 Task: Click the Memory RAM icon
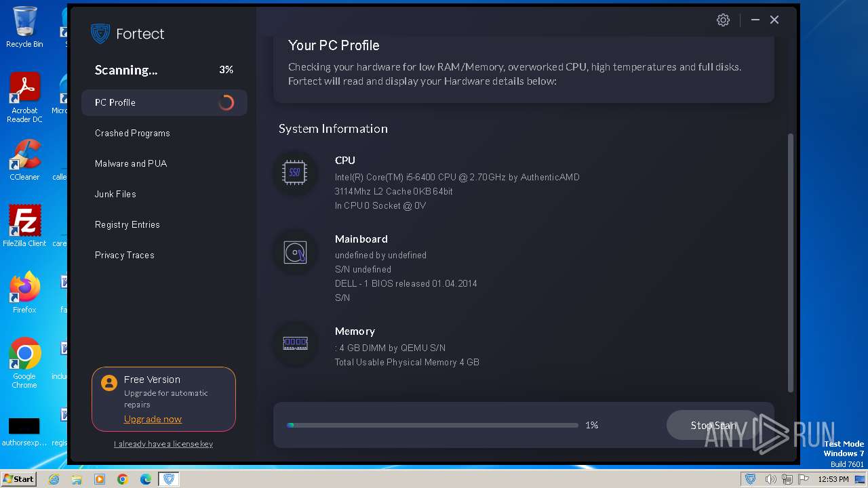click(x=295, y=344)
